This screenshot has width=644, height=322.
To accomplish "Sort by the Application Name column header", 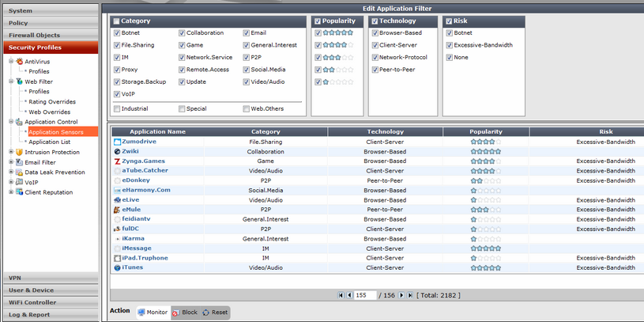I will coord(158,132).
